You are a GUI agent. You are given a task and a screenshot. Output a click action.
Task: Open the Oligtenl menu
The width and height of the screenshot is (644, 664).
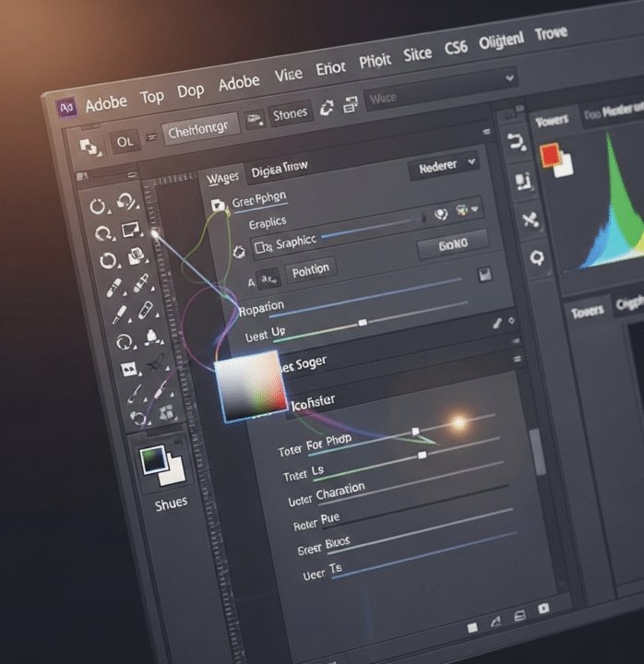tap(502, 41)
